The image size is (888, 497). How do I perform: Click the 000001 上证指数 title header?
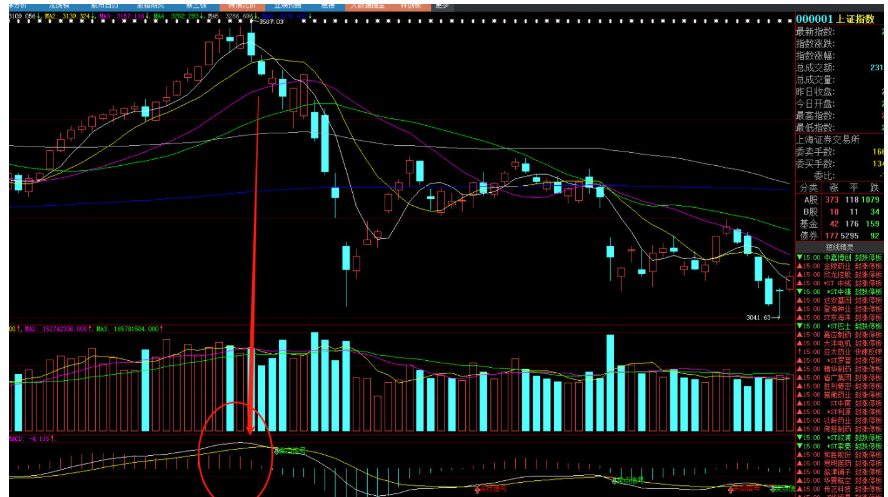(x=840, y=18)
